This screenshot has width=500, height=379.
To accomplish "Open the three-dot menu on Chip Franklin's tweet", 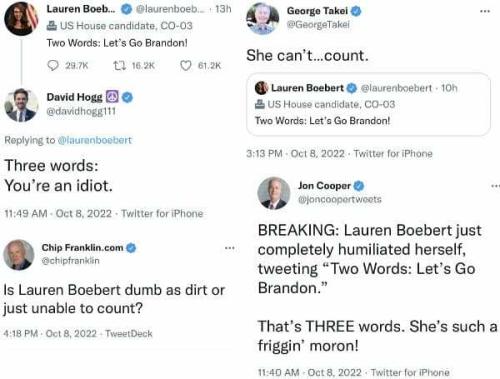I will click(x=230, y=248).
